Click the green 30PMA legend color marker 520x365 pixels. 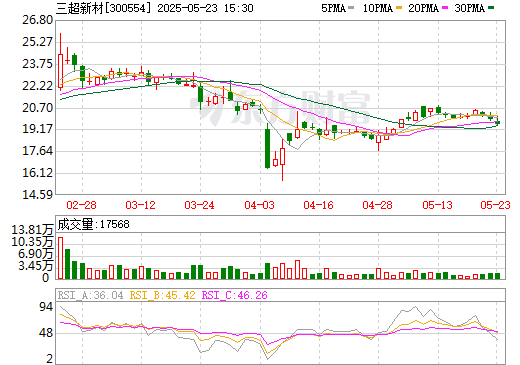pyautogui.click(x=491, y=8)
